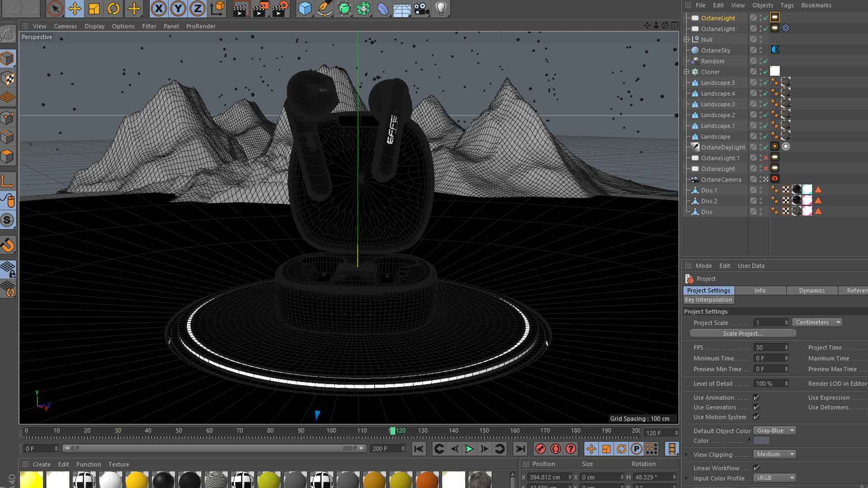Screen dimensions: 868x488
Task: Lock the Y axis in the toolbar
Action: pos(177,8)
